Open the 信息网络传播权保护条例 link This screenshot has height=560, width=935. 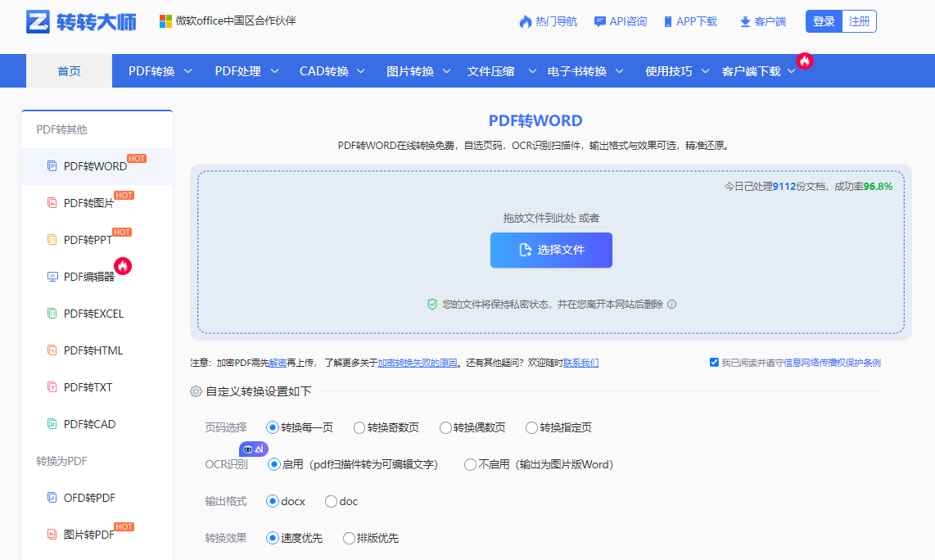coord(832,363)
